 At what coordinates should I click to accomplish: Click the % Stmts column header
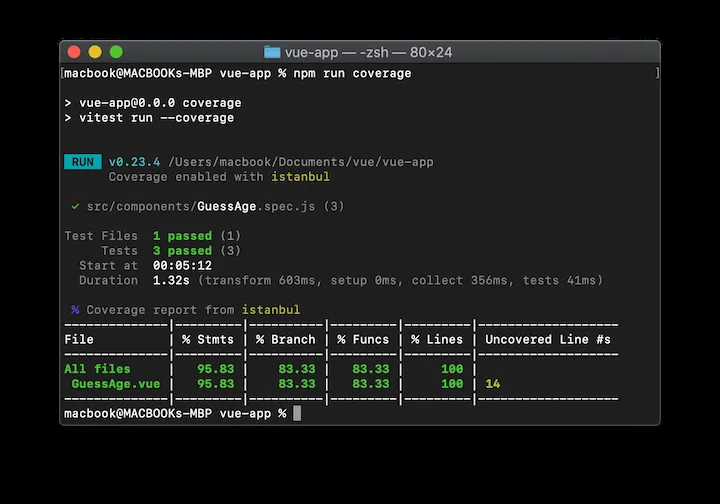click(x=208, y=340)
